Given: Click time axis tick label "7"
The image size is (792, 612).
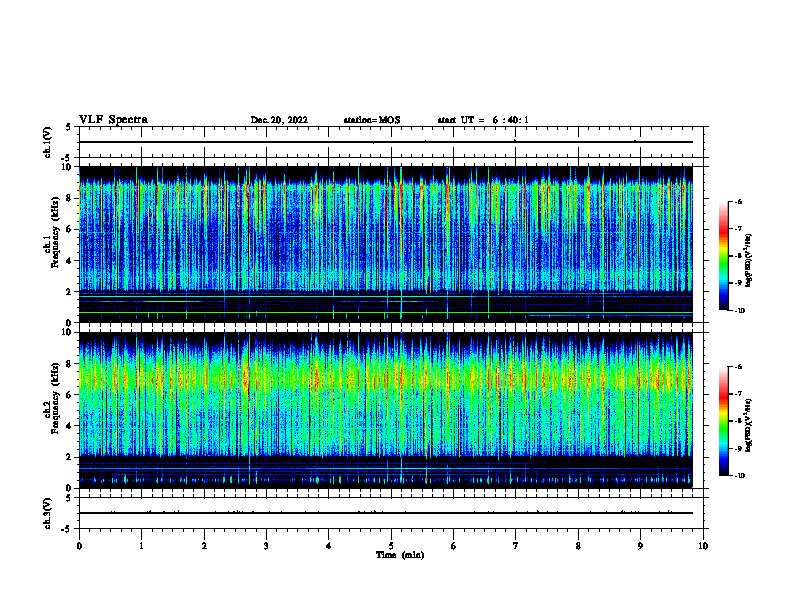Looking at the screenshot, I should coord(516,546).
